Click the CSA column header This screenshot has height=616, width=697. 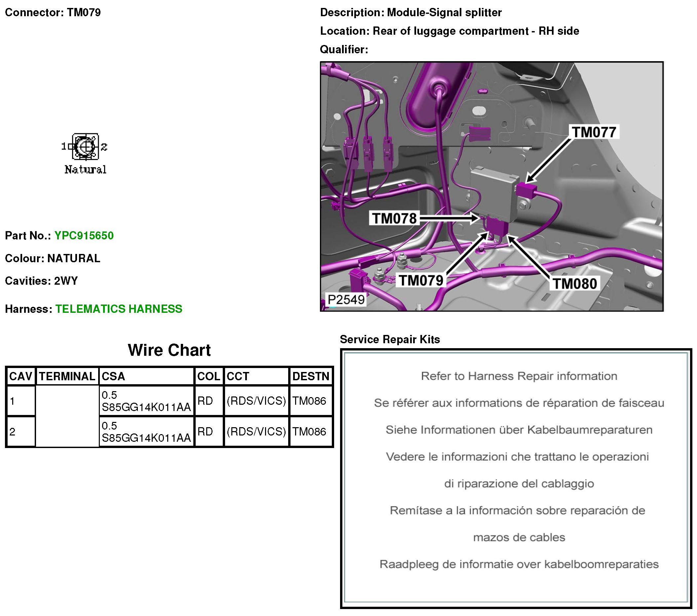coord(113,376)
